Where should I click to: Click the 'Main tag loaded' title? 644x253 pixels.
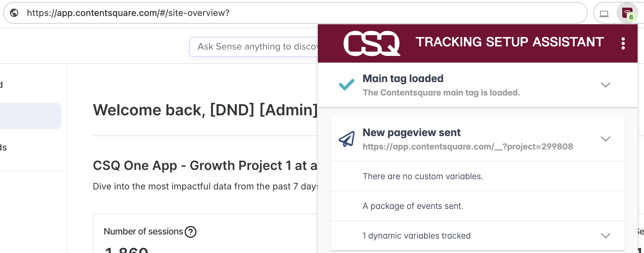(403, 79)
